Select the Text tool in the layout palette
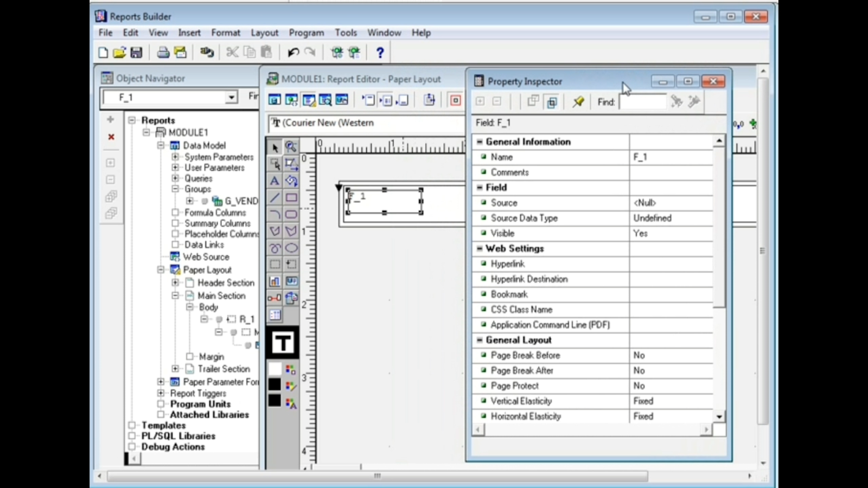Screen dimensions: 868x488 [275, 181]
